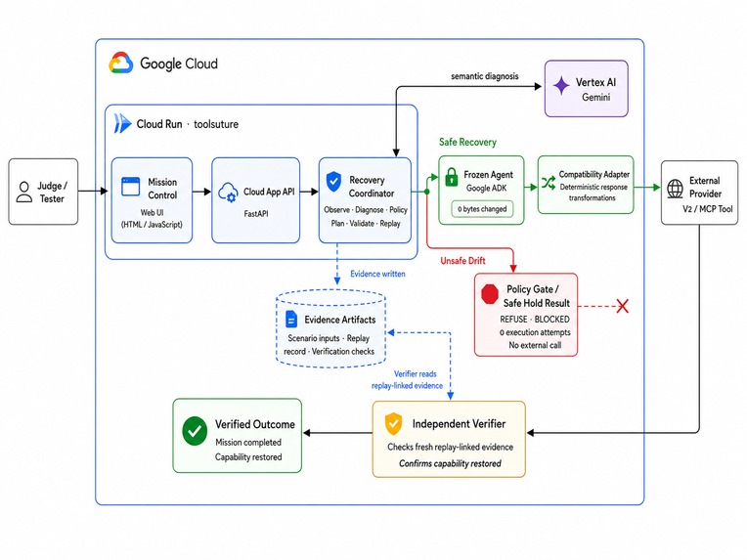Click the Judge / Tester person icon
This screenshot has height=560, width=747.
pos(24,192)
